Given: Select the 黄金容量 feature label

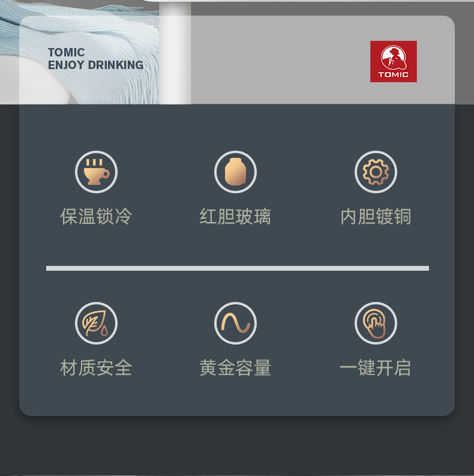Looking at the screenshot, I should 235,367.
